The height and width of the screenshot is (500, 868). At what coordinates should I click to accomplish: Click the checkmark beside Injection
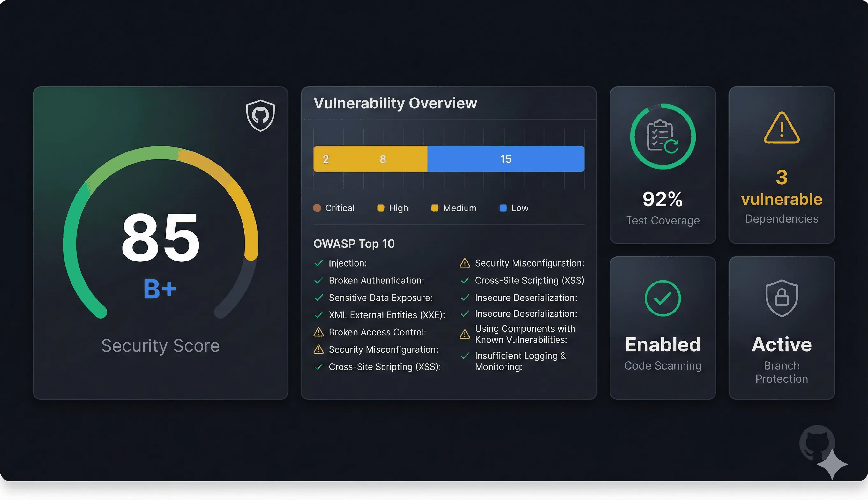tap(318, 263)
